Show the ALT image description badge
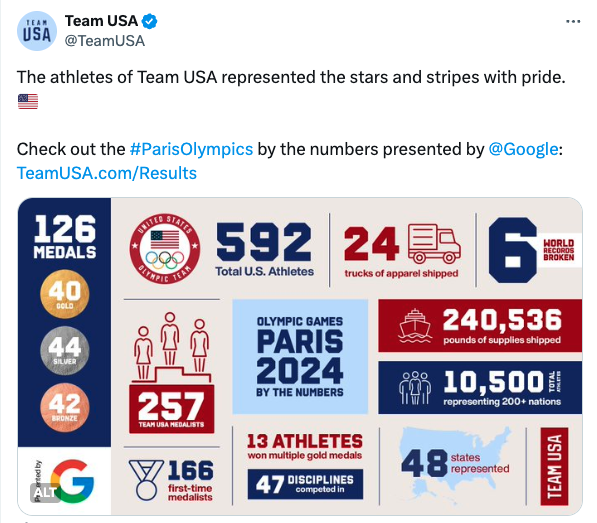This screenshot has width=597, height=523. pyautogui.click(x=45, y=493)
